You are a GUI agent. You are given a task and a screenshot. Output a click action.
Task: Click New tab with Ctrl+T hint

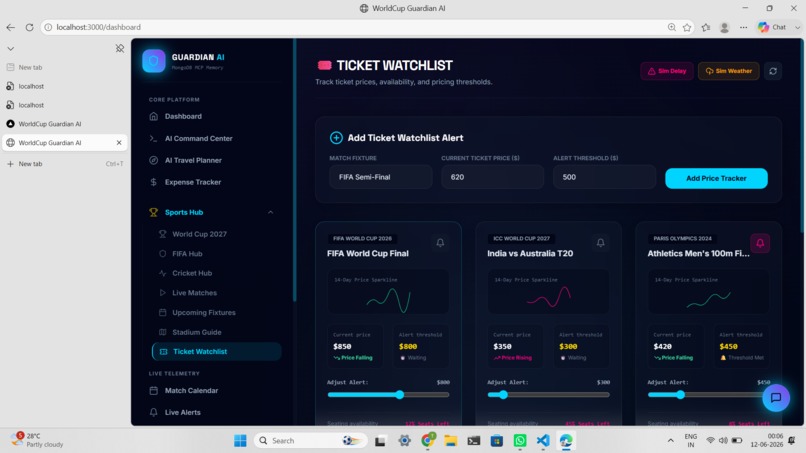point(64,164)
